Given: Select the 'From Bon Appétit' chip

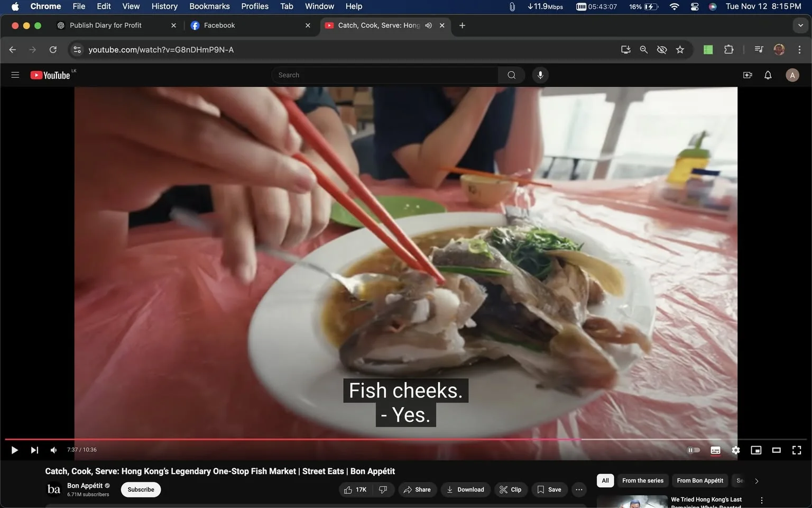Looking at the screenshot, I should (700, 480).
